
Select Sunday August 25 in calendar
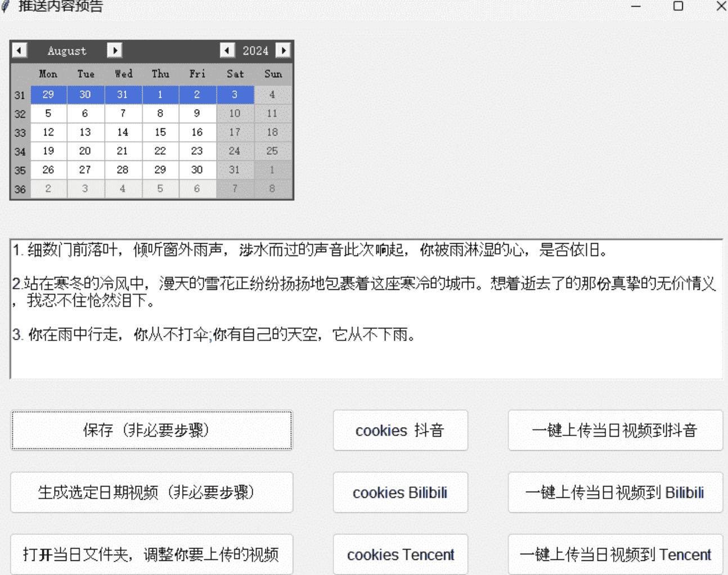coord(272,151)
